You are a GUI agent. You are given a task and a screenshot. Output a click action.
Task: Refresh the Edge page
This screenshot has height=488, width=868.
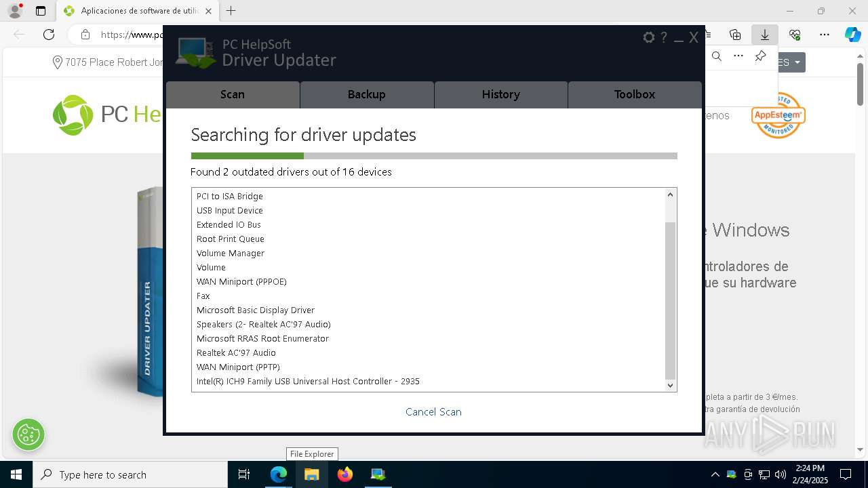(49, 35)
